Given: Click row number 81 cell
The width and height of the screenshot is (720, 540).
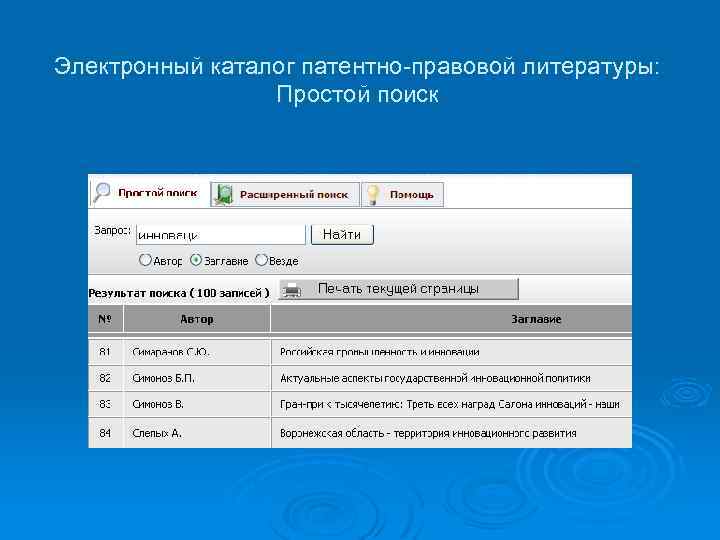Looking at the screenshot, I should click(105, 352).
